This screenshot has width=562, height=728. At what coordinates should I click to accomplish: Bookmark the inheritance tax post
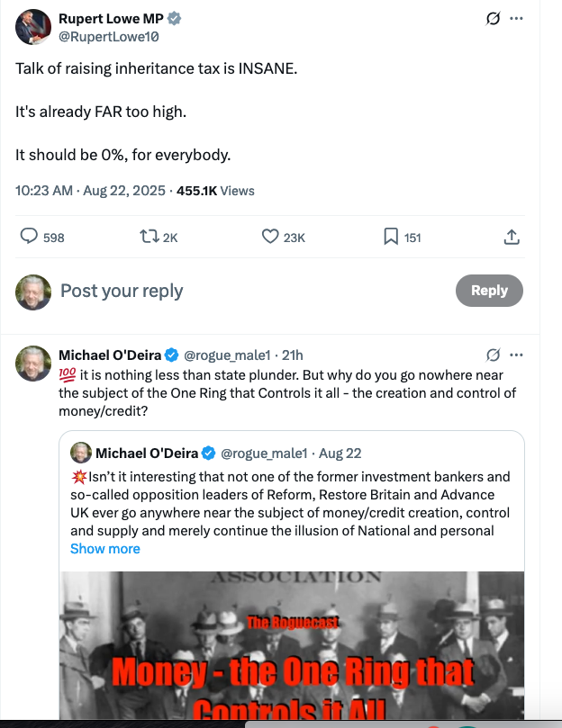point(391,237)
